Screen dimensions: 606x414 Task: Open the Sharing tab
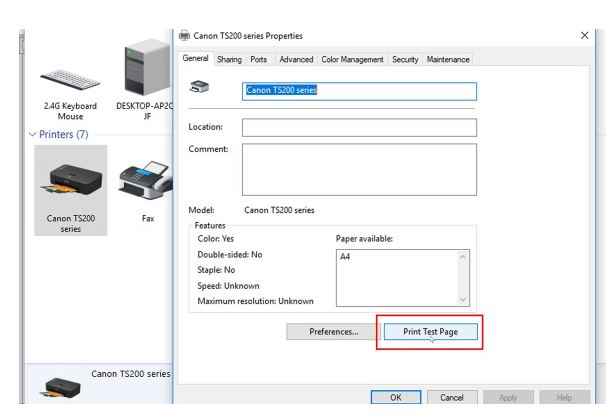(229, 60)
